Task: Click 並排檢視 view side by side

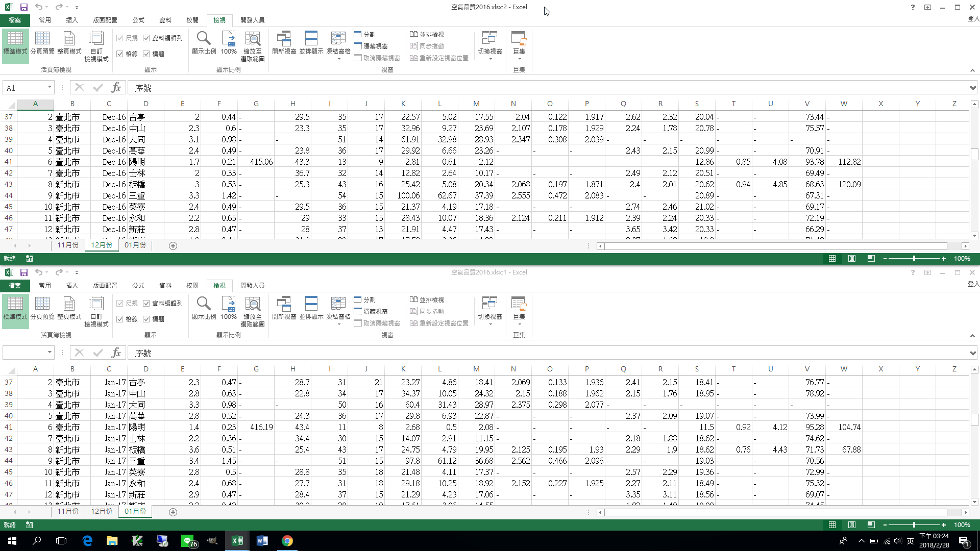Action: point(428,34)
